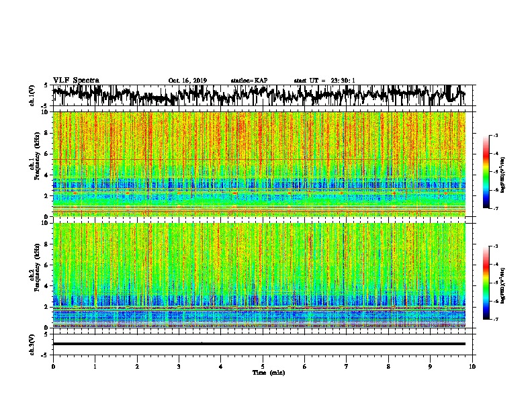
Task: Click the "Time (min)" x-axis label
Action: pos(269,373)
